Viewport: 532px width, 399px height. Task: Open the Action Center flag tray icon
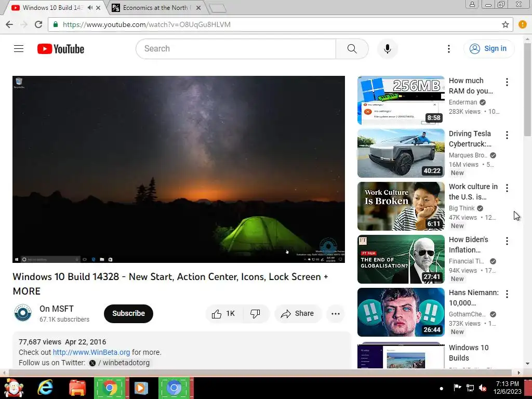click(457, 388)
